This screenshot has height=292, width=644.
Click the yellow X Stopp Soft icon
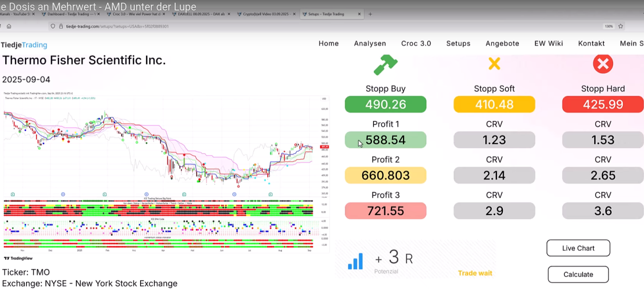tap(494, 64)
